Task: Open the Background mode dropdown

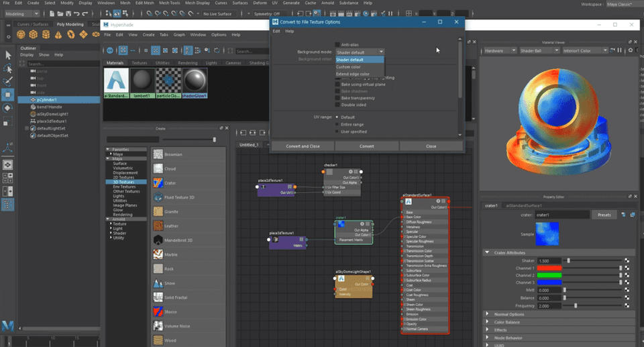Action: point(360,52)
